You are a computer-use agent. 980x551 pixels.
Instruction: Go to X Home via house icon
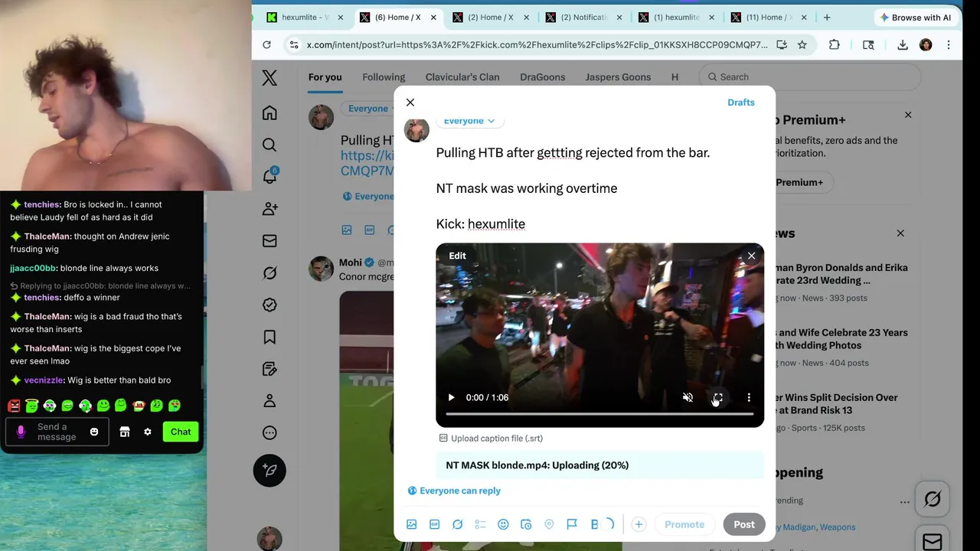269,113
